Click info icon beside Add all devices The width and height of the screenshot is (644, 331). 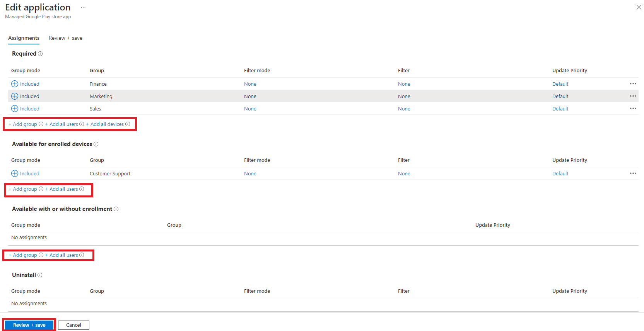click(x=128, y=124)
